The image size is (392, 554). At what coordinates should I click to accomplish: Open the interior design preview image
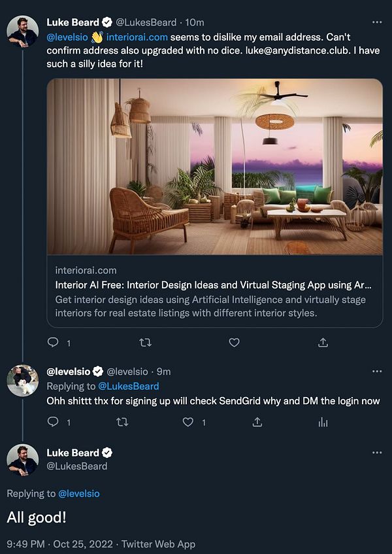[x=214, y=166]
